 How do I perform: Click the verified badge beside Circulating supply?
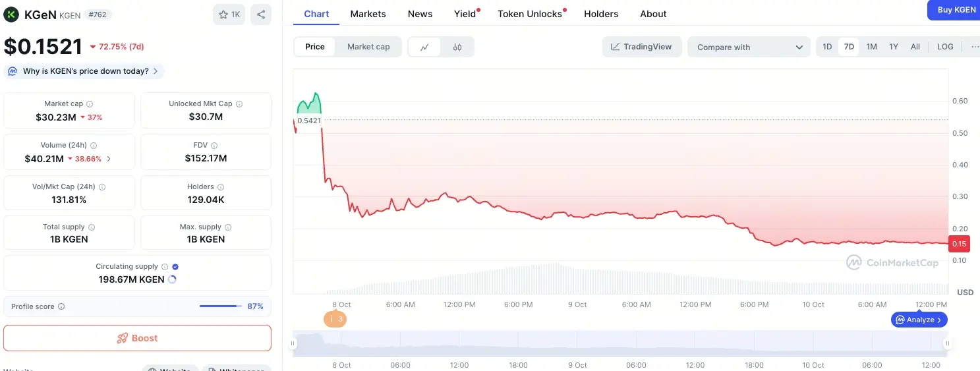click(x=175, y=267)
